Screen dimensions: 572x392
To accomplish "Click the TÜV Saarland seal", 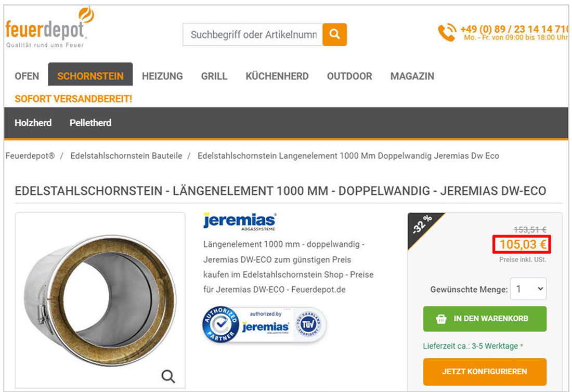I will pos(308,323).
